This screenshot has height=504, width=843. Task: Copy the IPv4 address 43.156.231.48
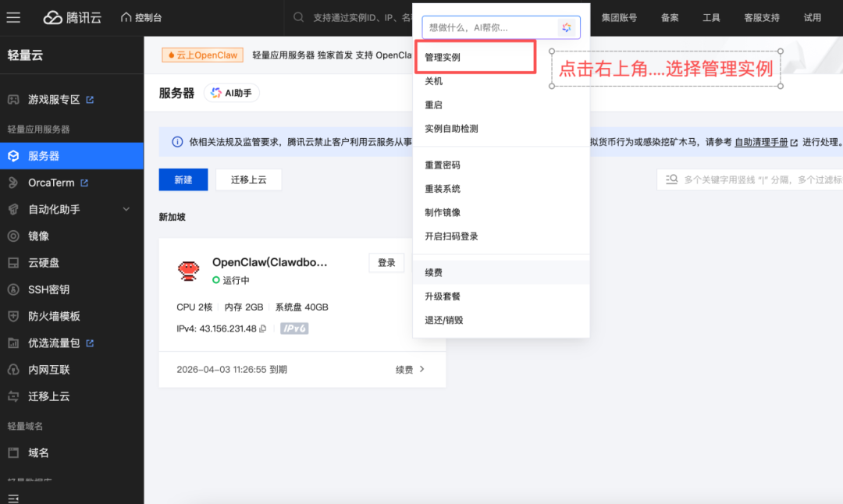[263, 328]
